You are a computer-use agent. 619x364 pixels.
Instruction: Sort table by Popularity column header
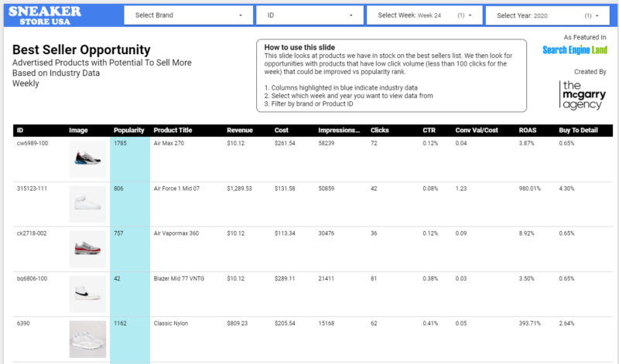pos(128,131)
